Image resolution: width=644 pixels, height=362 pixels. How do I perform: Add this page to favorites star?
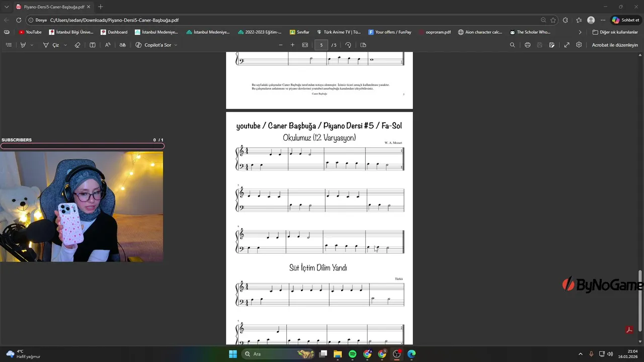553,20
